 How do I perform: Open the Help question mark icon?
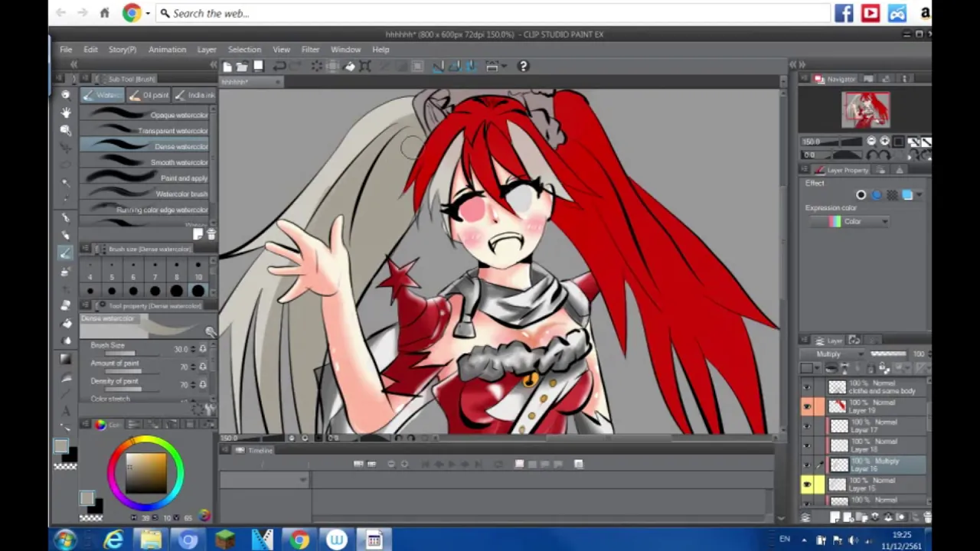tap(523, 67)
